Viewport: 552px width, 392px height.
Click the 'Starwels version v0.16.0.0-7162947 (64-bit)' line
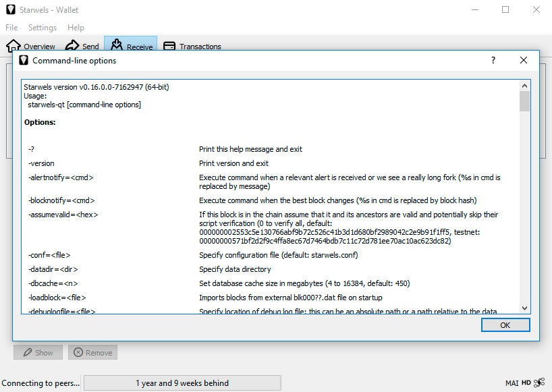96,87
